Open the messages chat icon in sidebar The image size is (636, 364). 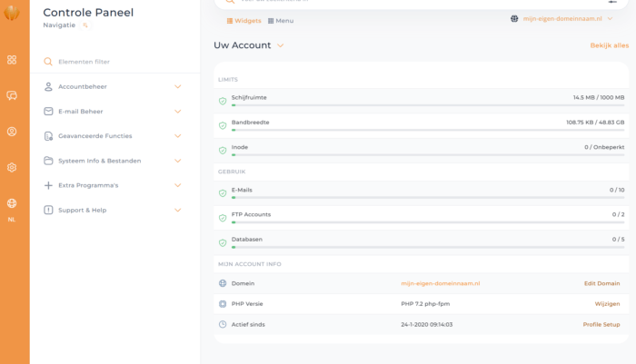[x=12, y=95]
